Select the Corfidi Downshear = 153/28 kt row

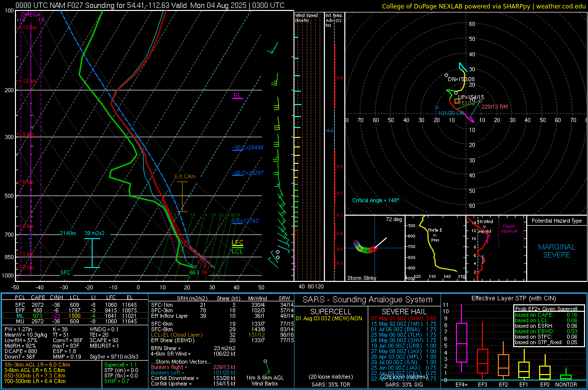(x=193, y=378)
